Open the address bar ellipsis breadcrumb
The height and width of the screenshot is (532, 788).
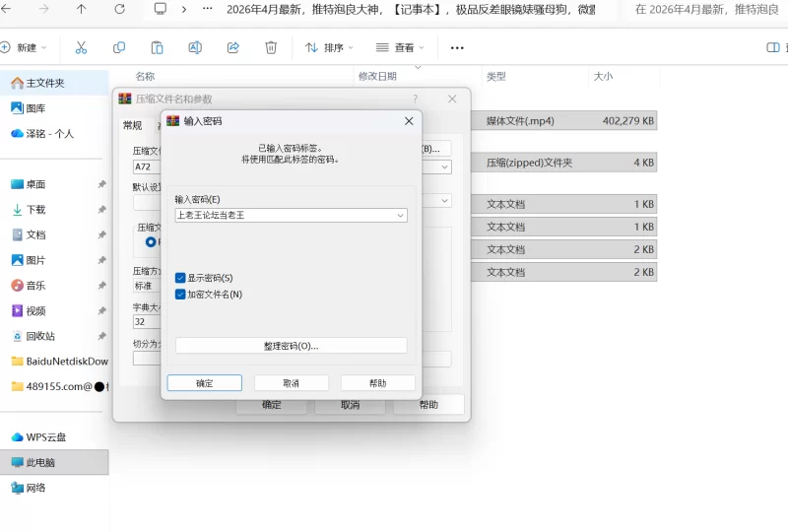click(x=207, y=9)
